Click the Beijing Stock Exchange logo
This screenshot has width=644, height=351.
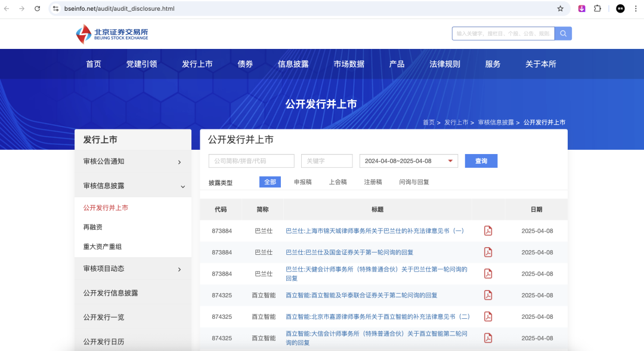[x=112, y=34]
